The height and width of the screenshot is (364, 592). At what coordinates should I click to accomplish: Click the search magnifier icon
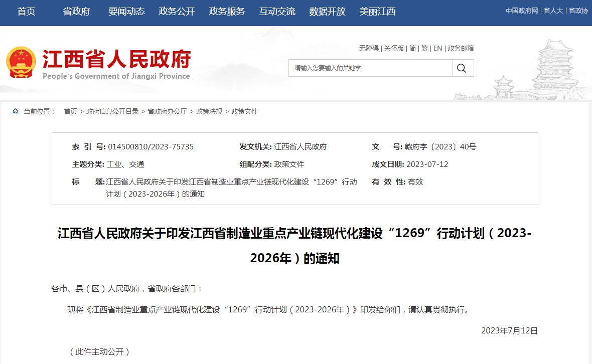(462, 68)
